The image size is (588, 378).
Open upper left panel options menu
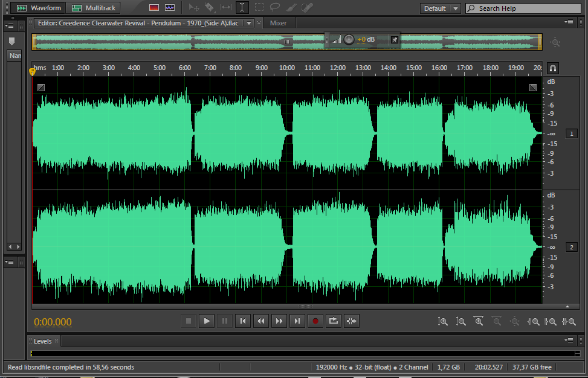coord(9,25)
